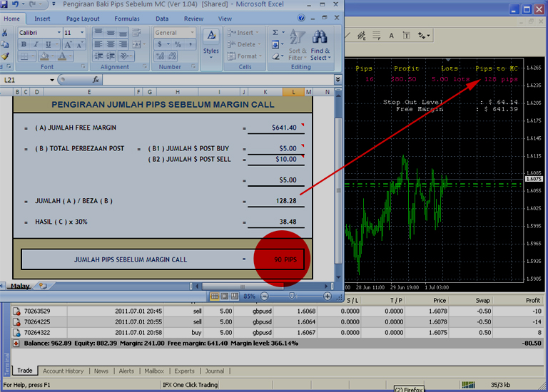
Task: Click the Excel Help question mark
Action: (301, 18)
